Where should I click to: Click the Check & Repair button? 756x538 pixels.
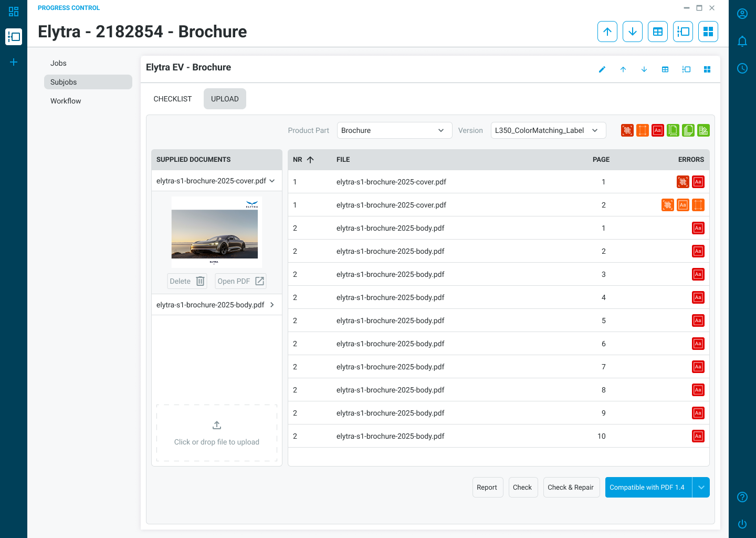click(x=571, y=487)
